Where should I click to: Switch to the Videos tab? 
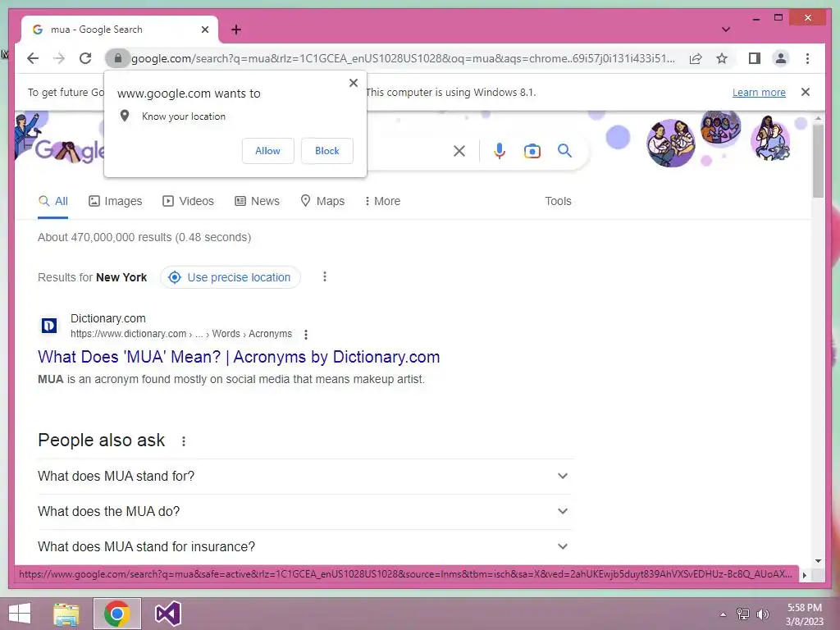tap(188, 202)
